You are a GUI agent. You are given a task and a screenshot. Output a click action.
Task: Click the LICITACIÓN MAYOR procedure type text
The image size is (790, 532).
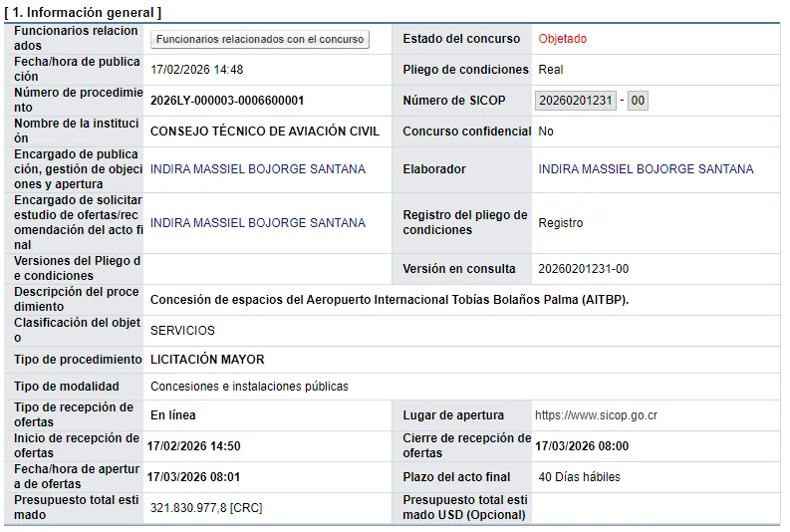click(x=207, y=360)
